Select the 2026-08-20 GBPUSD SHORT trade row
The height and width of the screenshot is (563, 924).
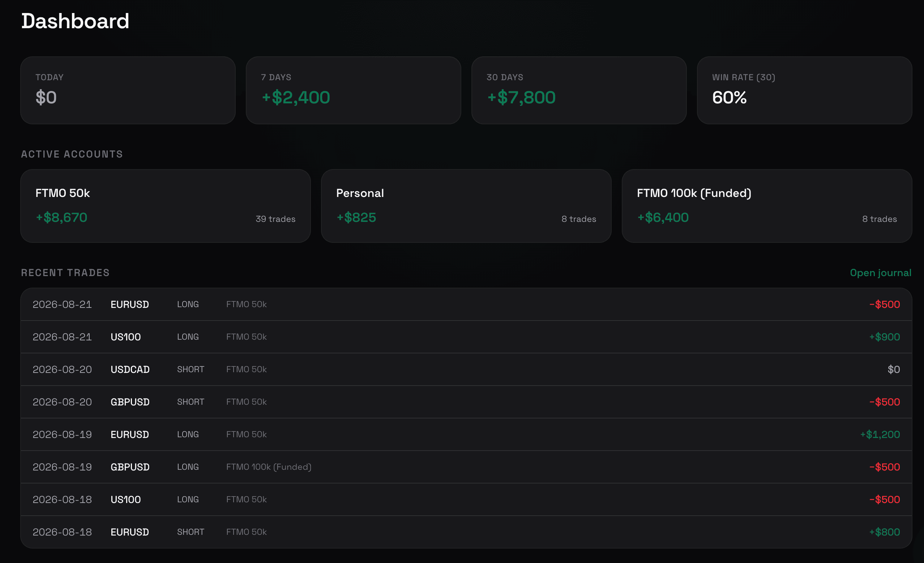pos(466,402)
